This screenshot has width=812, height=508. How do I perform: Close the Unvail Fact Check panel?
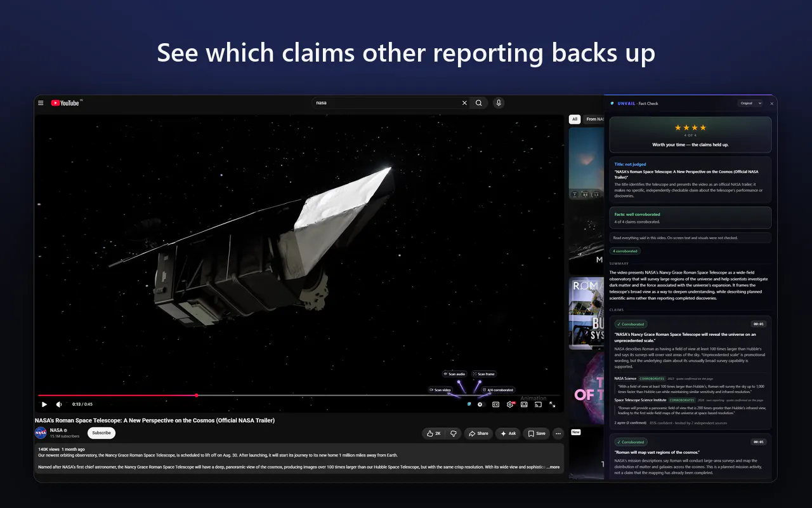tap(772, 103)
